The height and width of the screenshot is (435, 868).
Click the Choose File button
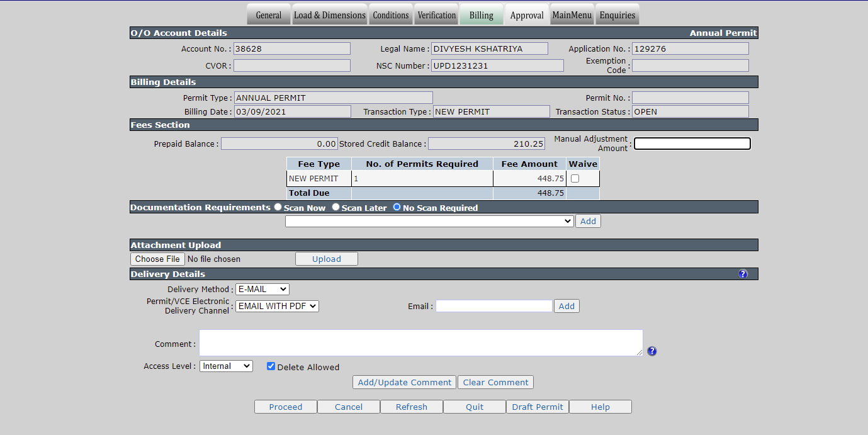[x=158, y=259]
